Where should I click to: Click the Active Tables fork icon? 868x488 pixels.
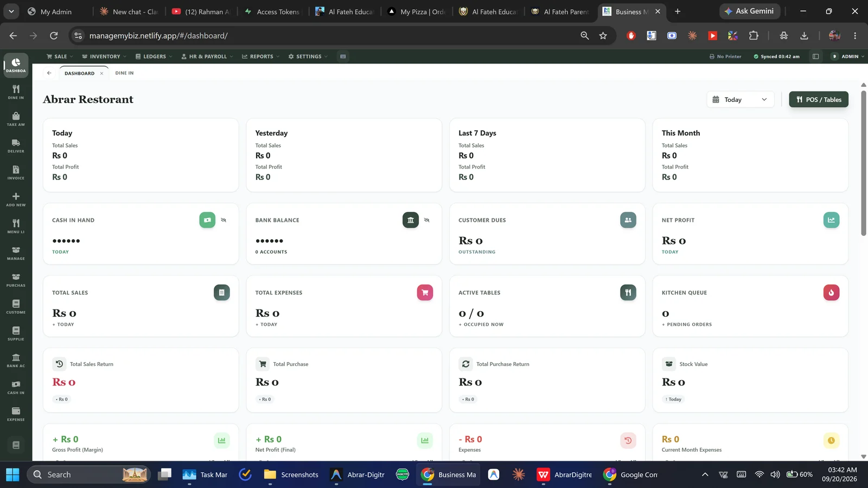[628, 292]
